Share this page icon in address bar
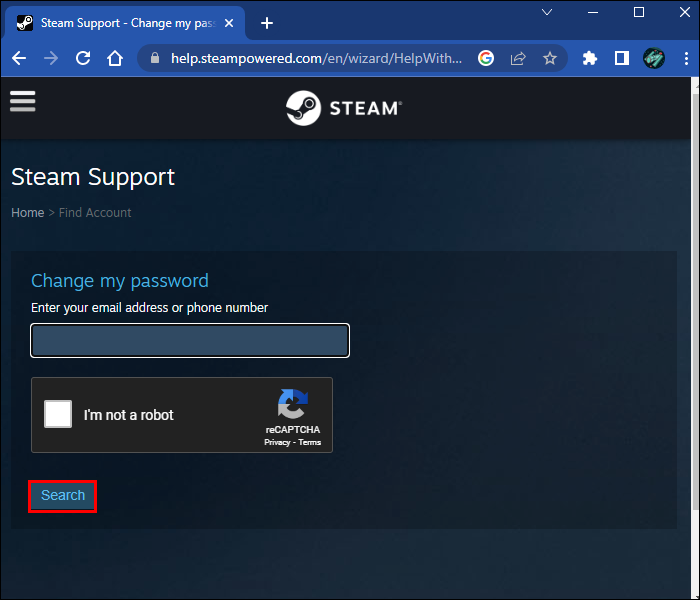Viewport: 700px width, 600px height. tap(518, 58)
